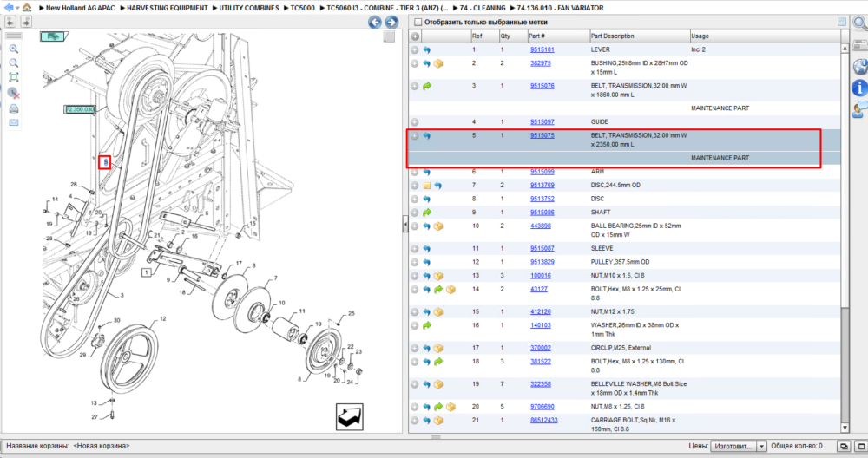The width and height of the screenshot is (868, 458).
Task: Click table scrollbar down arrow
Action: pyautogui.click(x=845, y=428)
